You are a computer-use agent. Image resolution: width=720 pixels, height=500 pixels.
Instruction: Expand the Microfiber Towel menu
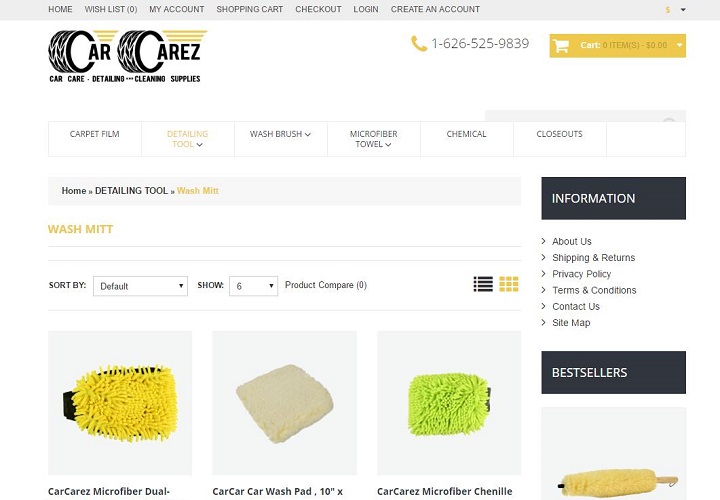[x=373, y=139]
